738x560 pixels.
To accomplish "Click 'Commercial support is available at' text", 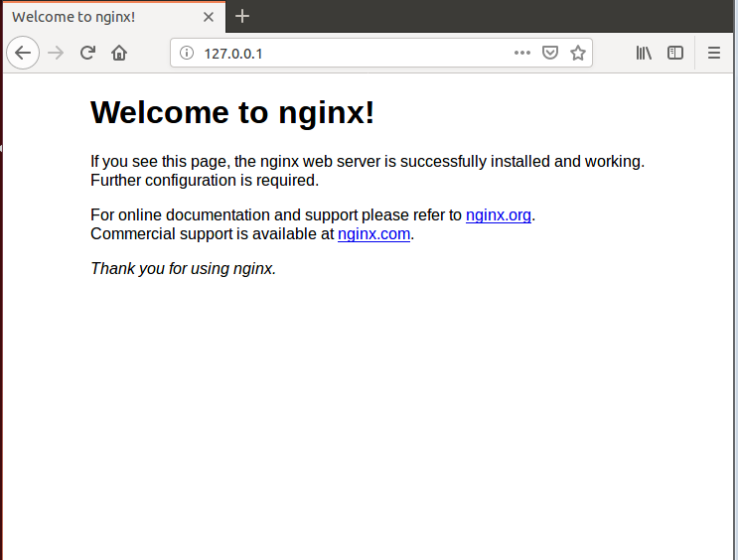I will tap(213, 234).
